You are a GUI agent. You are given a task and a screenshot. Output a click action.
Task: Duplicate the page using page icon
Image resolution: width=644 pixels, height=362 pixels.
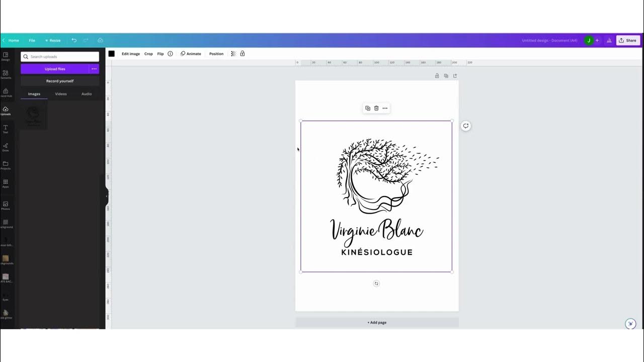[446, 76]
